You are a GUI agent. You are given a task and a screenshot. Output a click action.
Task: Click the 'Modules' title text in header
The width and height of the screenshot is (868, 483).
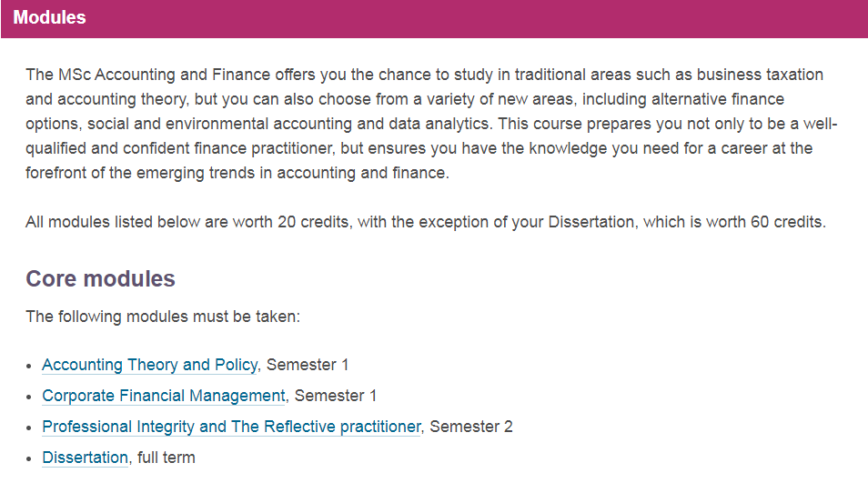[x=50, y=18]
